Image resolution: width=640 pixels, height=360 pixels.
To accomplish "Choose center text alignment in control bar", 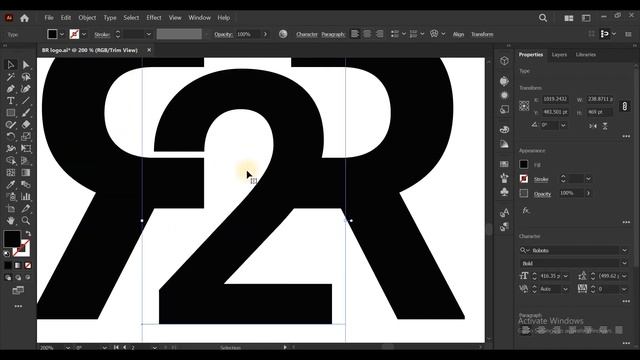I will click(367, 34).
